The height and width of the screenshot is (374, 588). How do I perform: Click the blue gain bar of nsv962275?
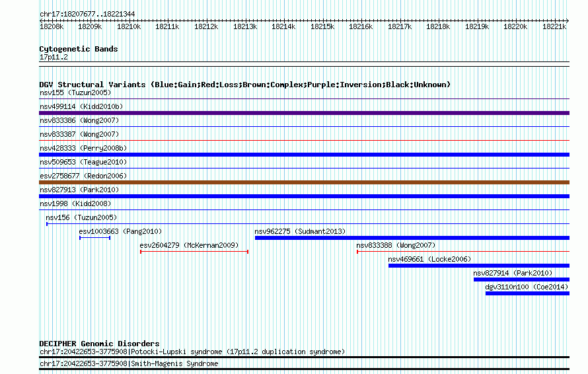click(412, 238)
